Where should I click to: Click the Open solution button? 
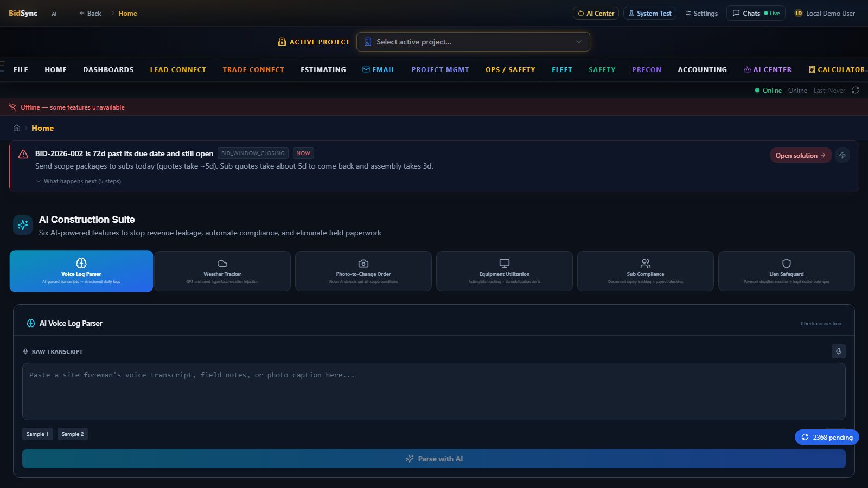[800, 155]
